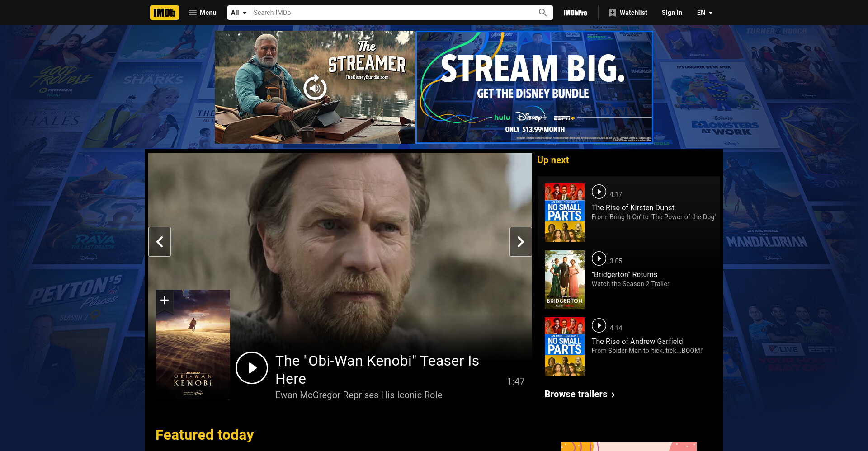Click the search magnifier icon

[542, 13]
